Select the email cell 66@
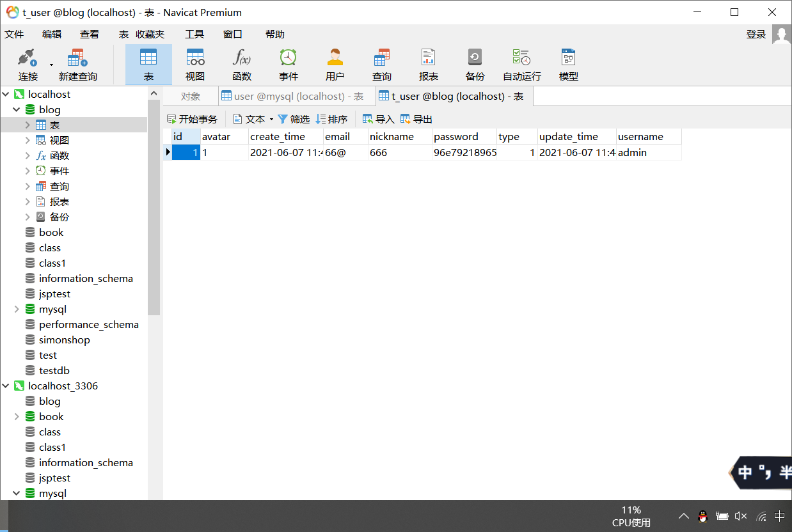The height and width of the screenshot is (532, 792). pos(345,152)
